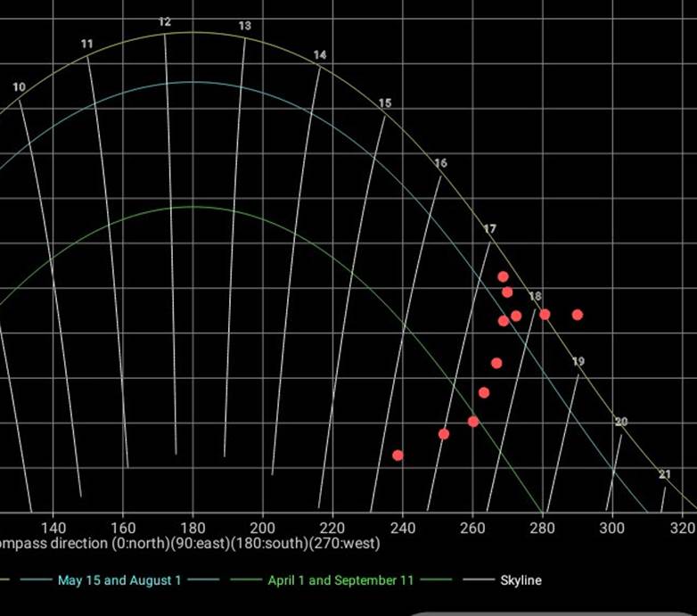Viewport: 697px width, 616px height.
Task: Click the 12 o'clock hour line label
Action: 165,21
